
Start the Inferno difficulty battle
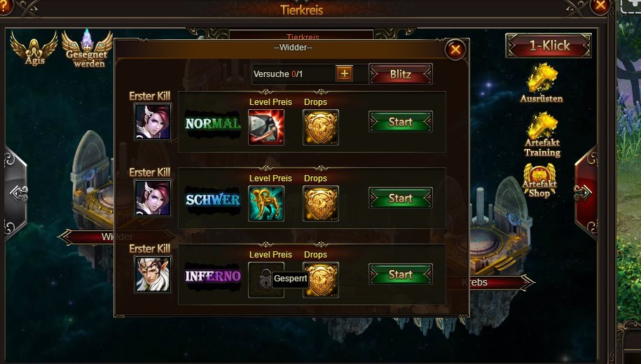click(x=401, y=274)
